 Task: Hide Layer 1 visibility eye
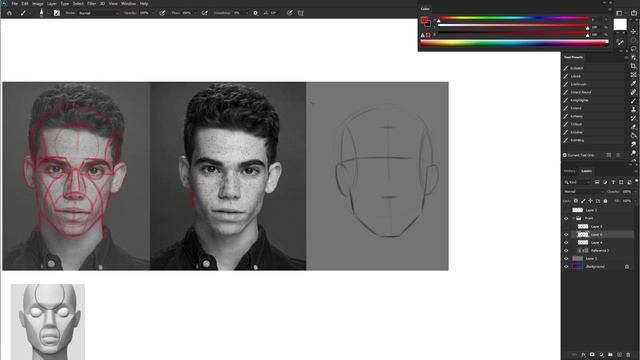[566, 258]
